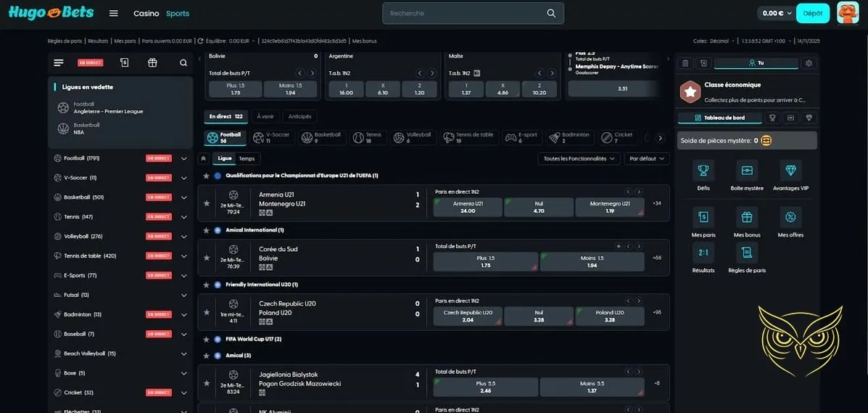Expand the Tennis (147) sports category
The height and width of the screenshot is (413, 868).
pos(183,217)
